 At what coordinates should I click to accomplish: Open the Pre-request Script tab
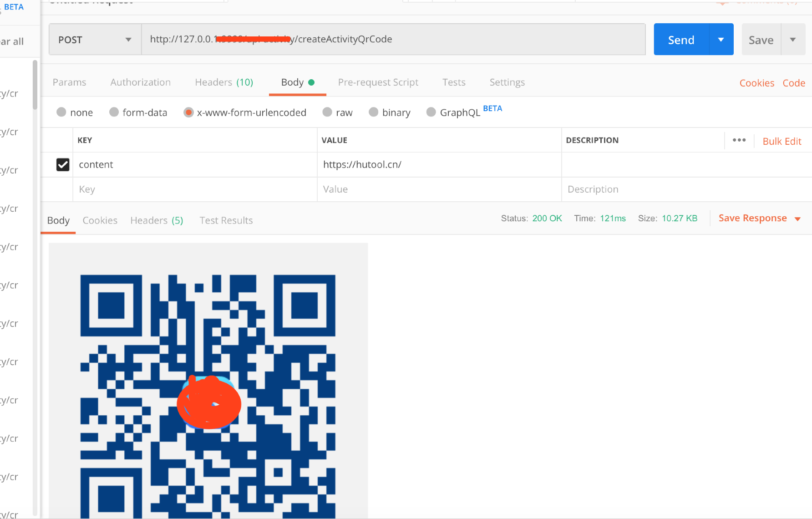(378, 82)
